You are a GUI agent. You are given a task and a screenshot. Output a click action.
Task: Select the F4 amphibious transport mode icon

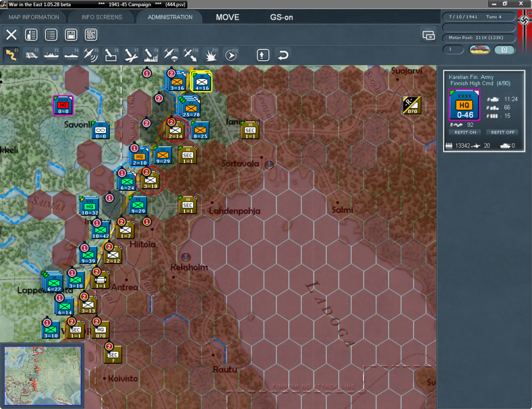click(x=71, y=55)
